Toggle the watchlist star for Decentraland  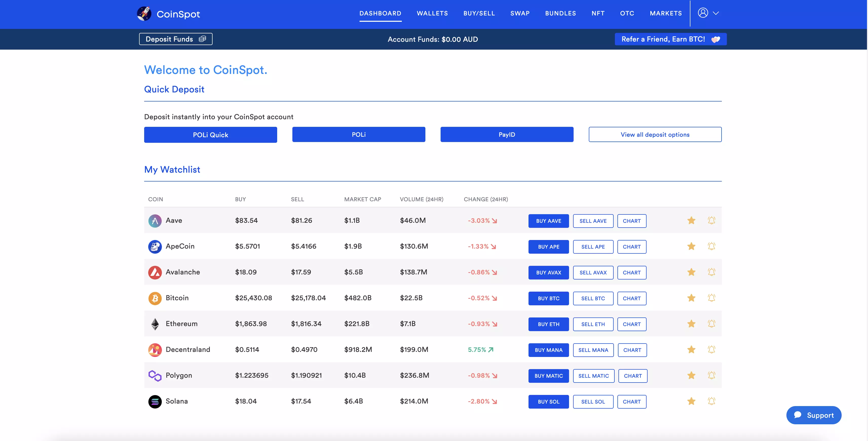tap(691, 349)
